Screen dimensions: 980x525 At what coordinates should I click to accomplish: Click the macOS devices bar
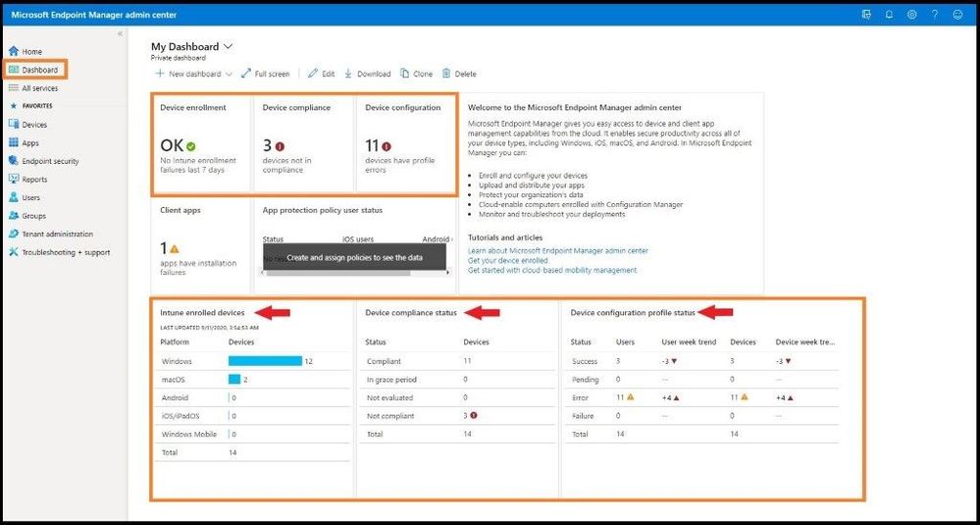coord(234,380)
